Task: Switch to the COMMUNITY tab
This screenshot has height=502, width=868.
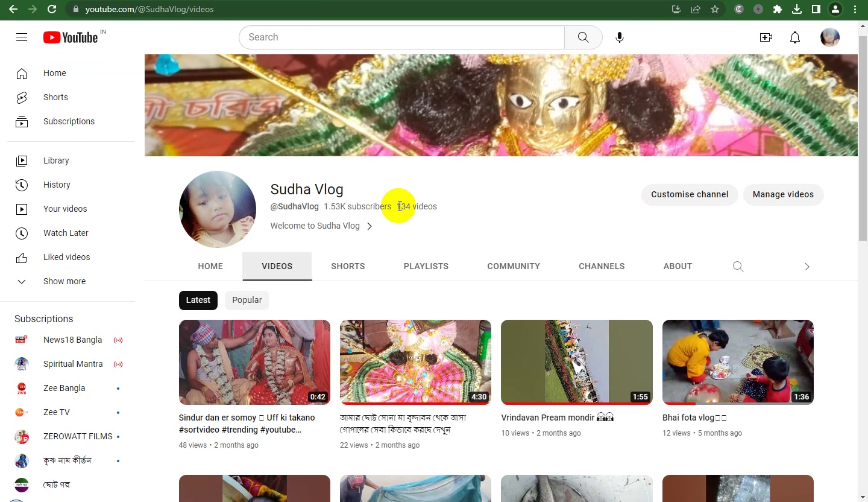Action: point(514,266)
